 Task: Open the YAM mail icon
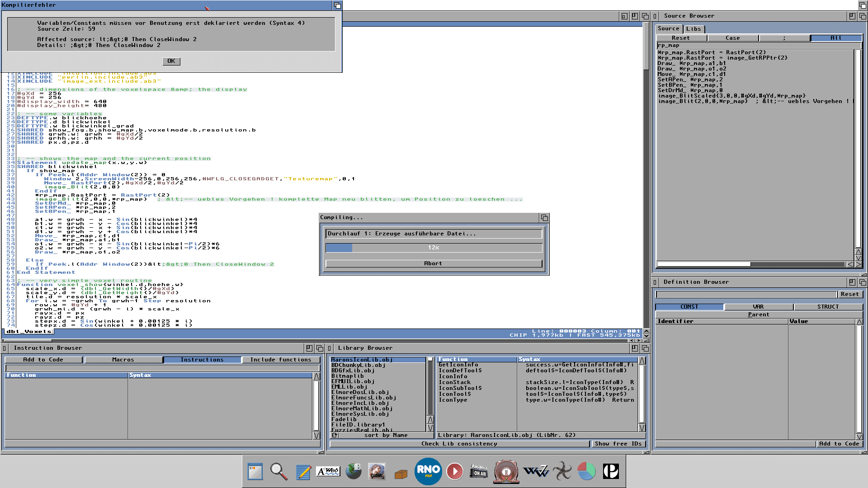pyautogui.click(x=377, y=471)
